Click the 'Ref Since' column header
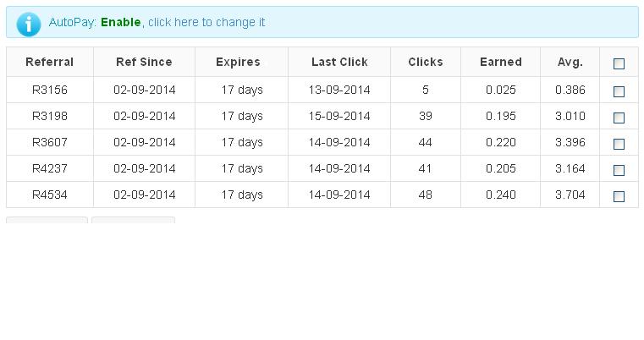 coord(144,62)
